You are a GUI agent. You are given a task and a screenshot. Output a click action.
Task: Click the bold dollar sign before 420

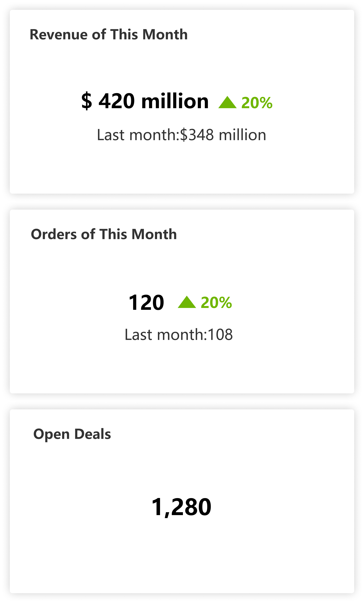(87, 101)
